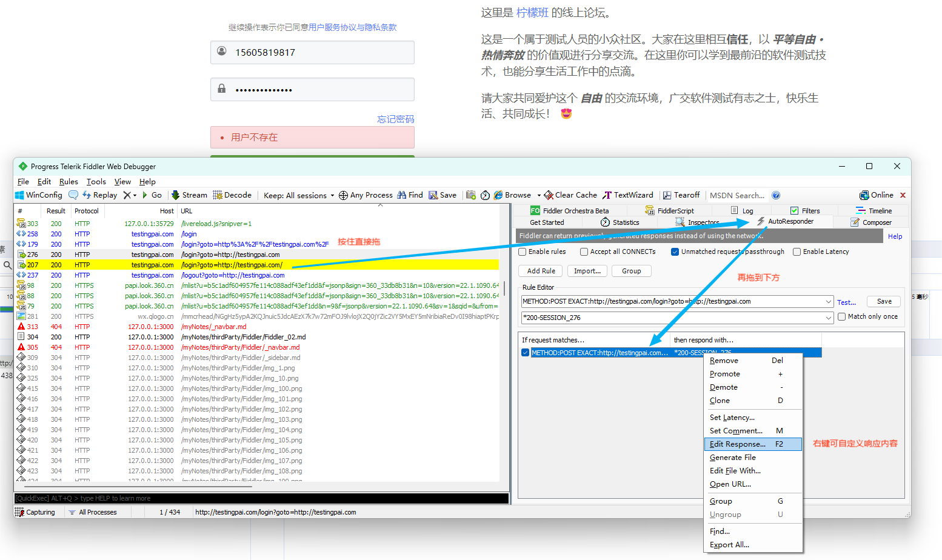The width and height of the screenshot is (942, 560).
Task: Open the View menu
Action: coord(122,182)
